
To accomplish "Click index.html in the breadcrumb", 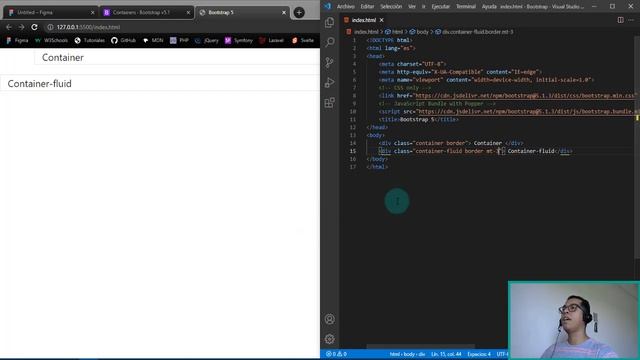I will pyautogui.click(x=363, y=32).
